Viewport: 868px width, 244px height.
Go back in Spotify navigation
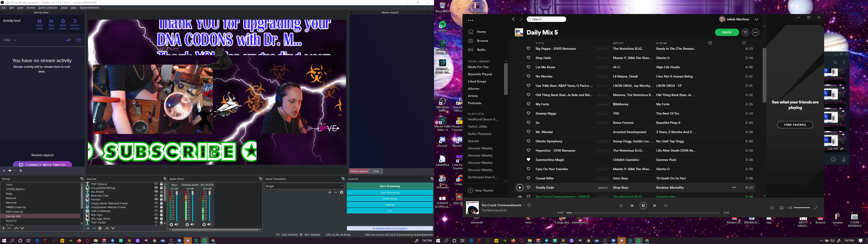click(x=513, y=19)
